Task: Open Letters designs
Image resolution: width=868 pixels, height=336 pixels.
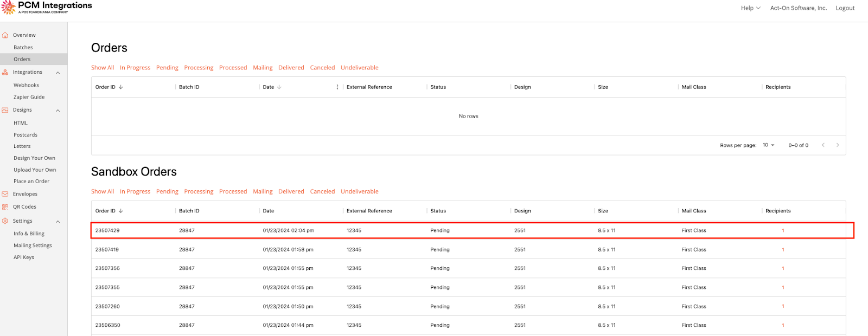Action: click(22, 146)
